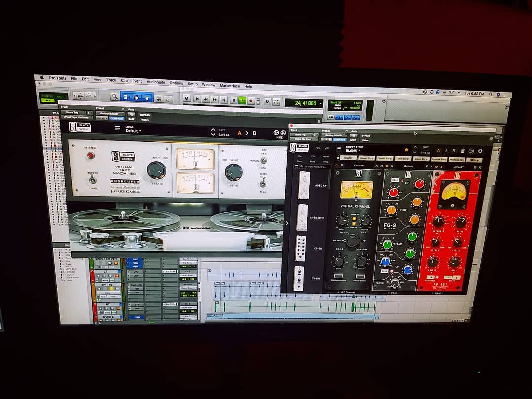The height and width of the screenshot is (399, 532).
Task: Toggle Process/Bypass switch on tape machine
Action: (91, 179)
